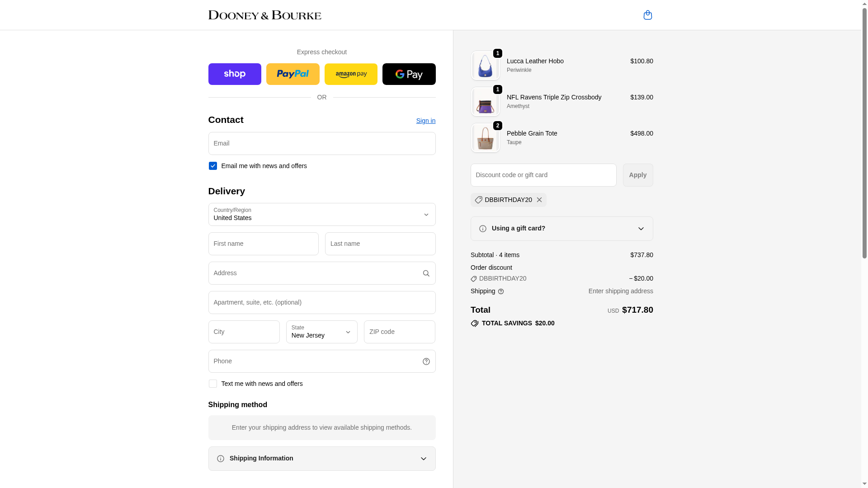Pay with Amazon Pay express button
The width and height of the screenshot is (868, 488).
click(351, 74)
